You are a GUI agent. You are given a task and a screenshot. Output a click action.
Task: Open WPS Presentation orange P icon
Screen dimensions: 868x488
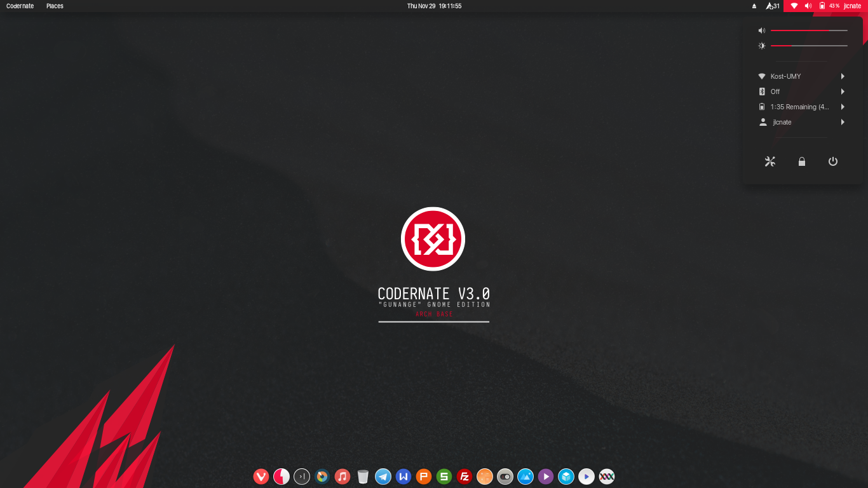pyautogui.click(x=424, y=477)
